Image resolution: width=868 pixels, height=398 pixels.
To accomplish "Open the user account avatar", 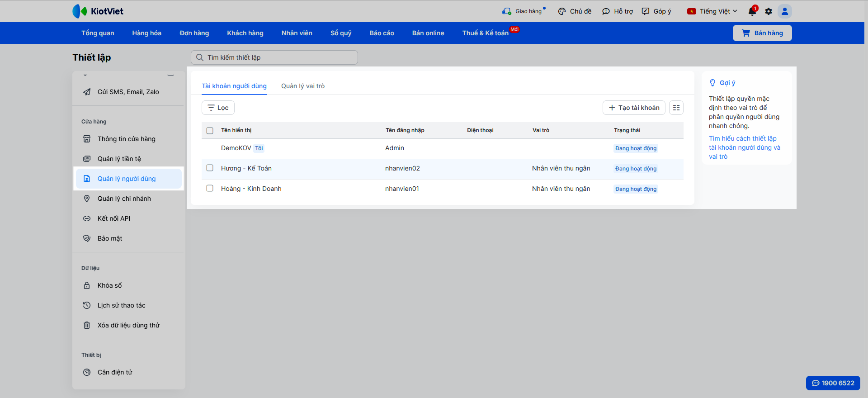I will pyautogui.click(x=785, y=11).
